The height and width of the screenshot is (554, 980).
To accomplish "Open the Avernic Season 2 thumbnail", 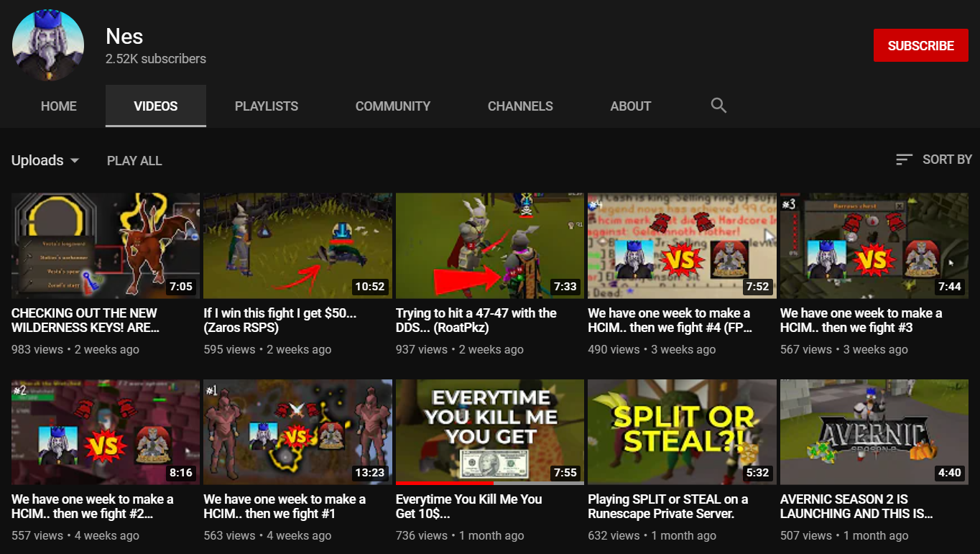I will click(x=874, y=432).
